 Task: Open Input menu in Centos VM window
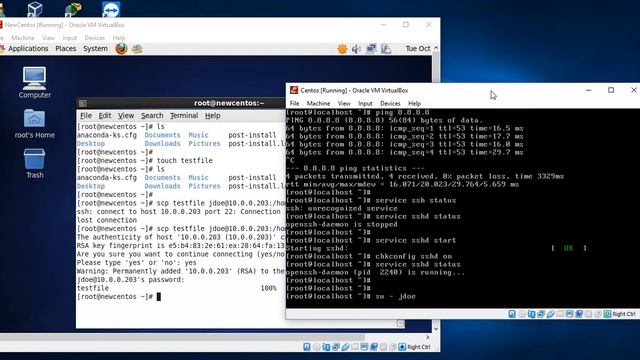pyautogui.click(x=365, y=104)
